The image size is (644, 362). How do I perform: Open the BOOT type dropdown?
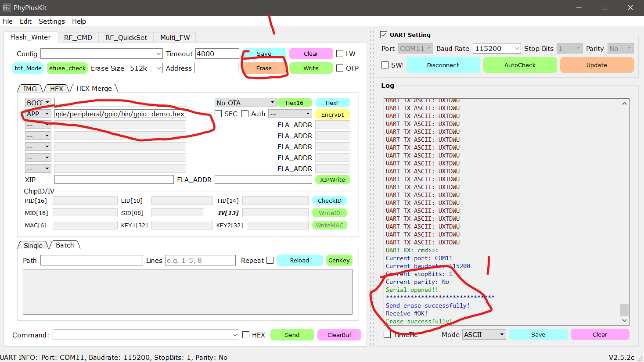point(38,103)
